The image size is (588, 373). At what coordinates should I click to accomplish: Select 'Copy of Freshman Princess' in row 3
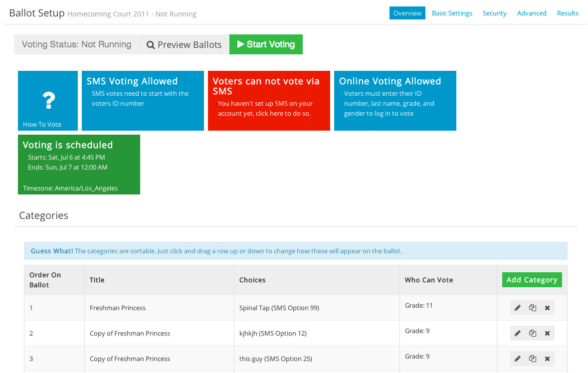coord(130,359)
